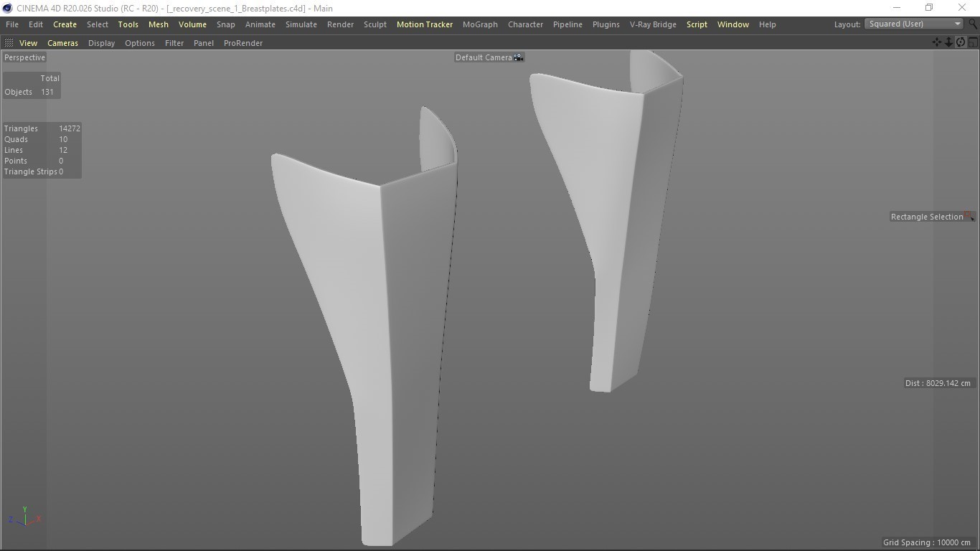980x551 pixels.
Task: Click the Perspective view label
Action: (24, 57)
